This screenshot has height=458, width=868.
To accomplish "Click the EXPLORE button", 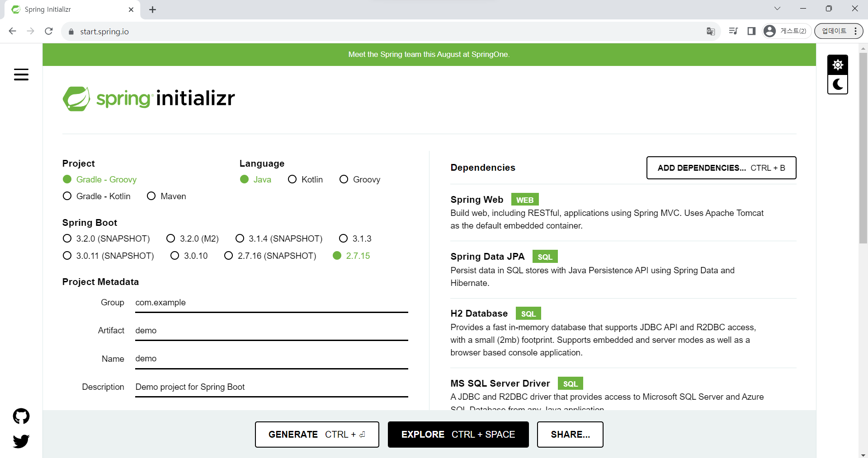I will point(458,435).
